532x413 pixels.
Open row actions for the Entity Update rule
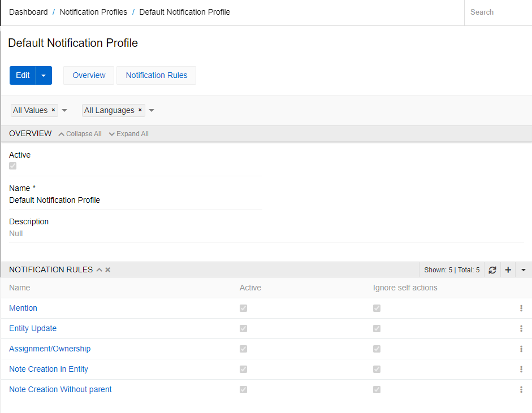(521, 328)
